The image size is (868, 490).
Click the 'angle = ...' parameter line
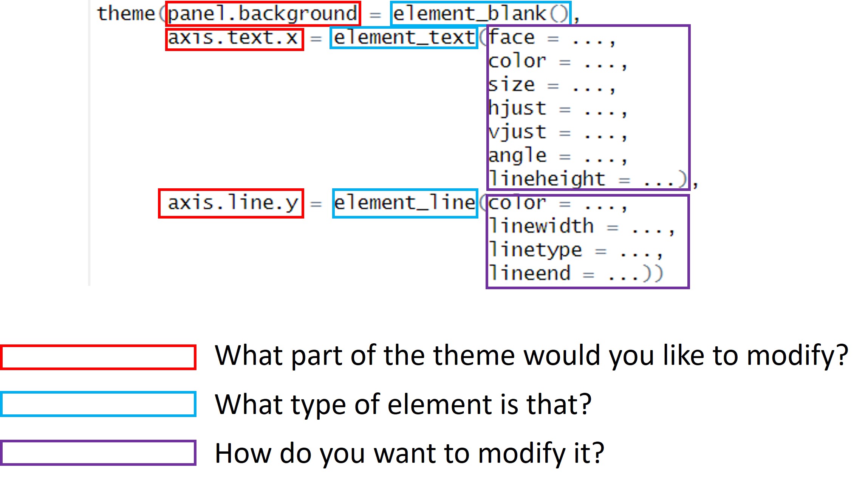[x=558, y=156]
